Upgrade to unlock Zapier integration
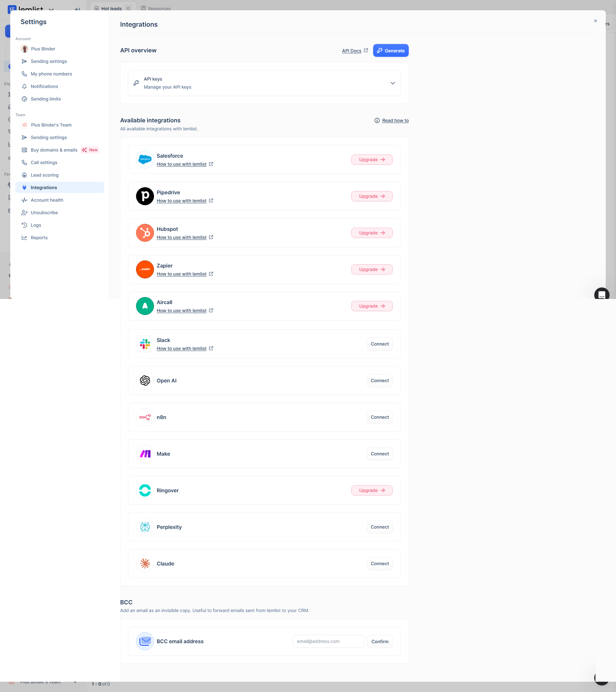 click(x=372, y=269)
